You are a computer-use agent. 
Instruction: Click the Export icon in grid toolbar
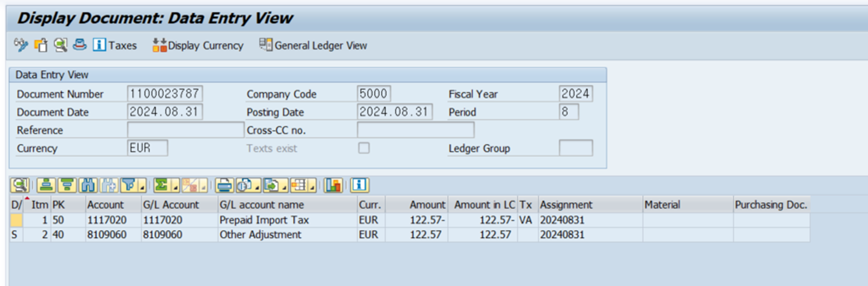[272, 185]
